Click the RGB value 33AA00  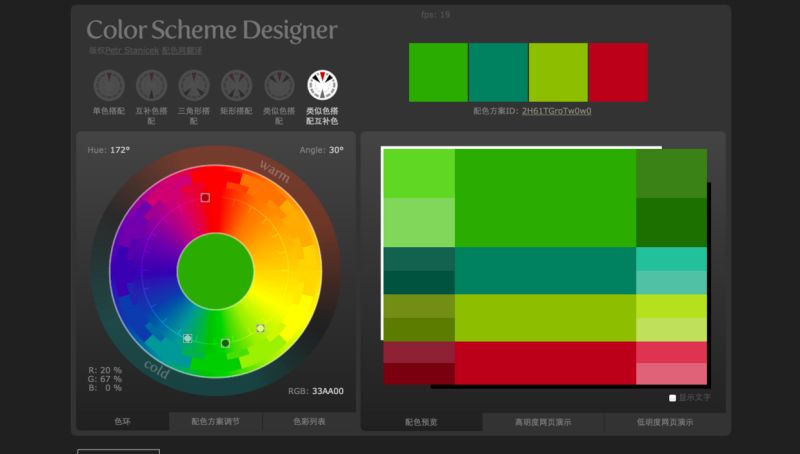pos(326,391)
